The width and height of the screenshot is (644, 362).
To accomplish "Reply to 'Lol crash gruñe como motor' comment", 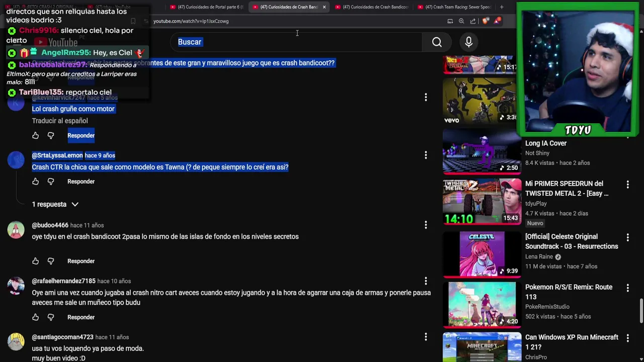I will coord(81,135).
